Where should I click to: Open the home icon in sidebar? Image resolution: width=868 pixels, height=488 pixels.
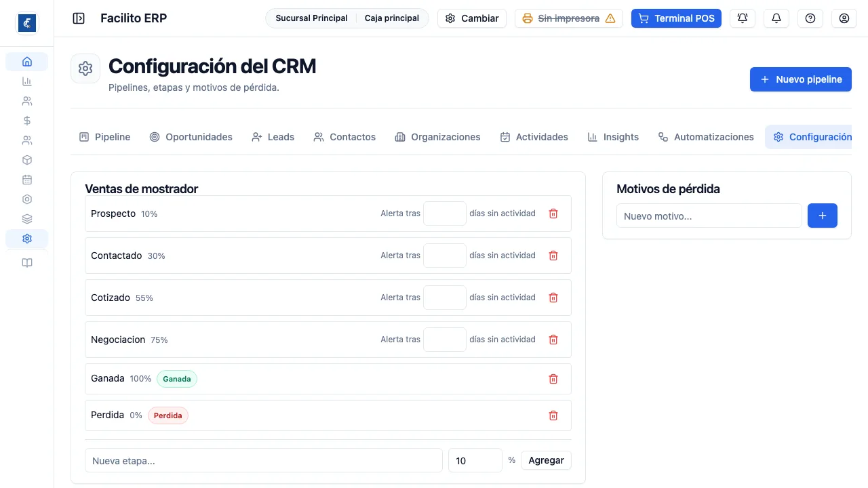pyautogui.click(x=27, y=62)
